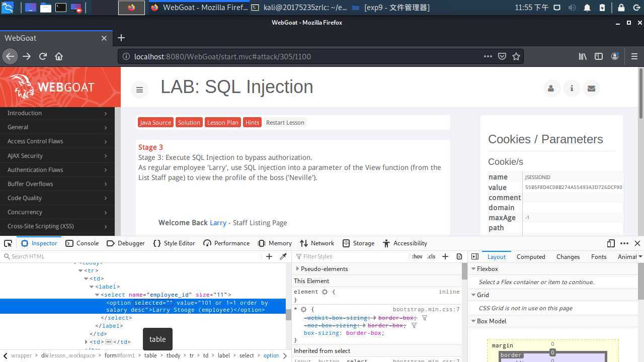644x362 pixels.
Task: Click Restart Lesson
Action: pyautogui.click(x=285, y=123)
